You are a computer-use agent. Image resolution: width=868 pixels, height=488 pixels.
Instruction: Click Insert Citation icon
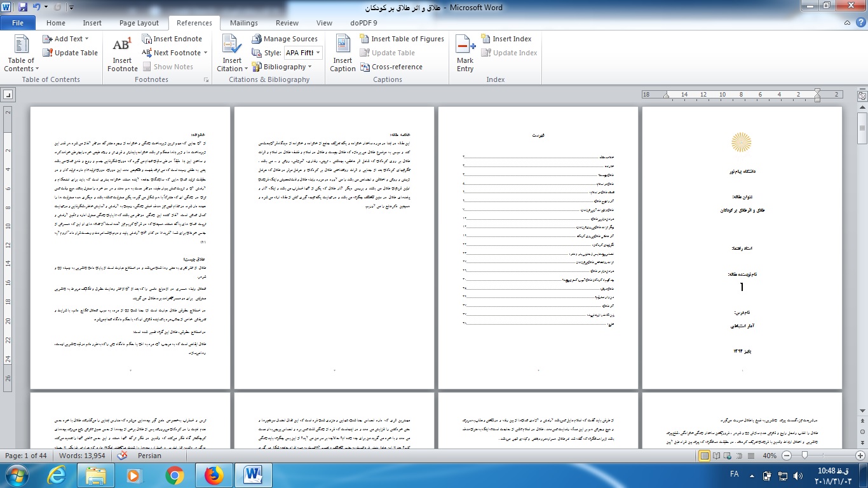[x=232, y=46]
